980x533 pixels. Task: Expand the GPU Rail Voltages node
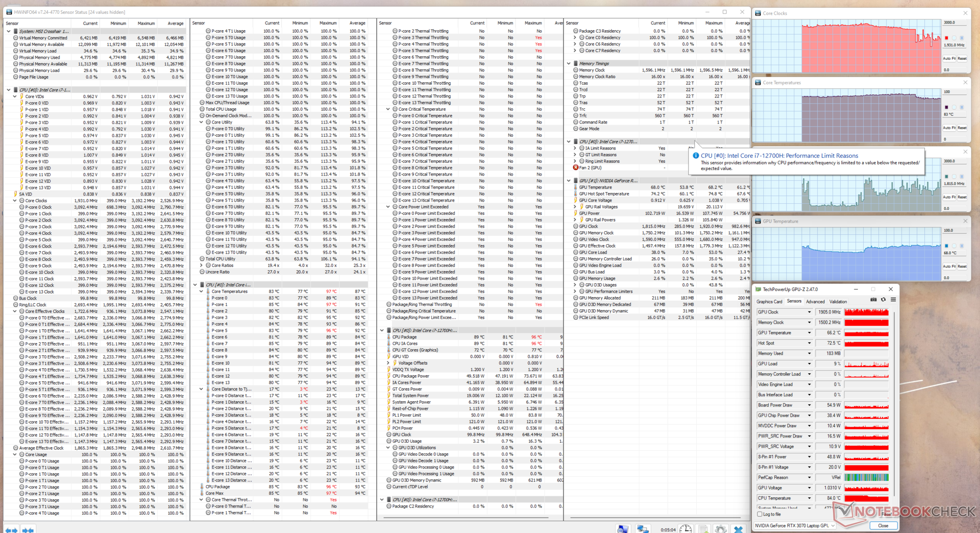[x=575, y=207]
